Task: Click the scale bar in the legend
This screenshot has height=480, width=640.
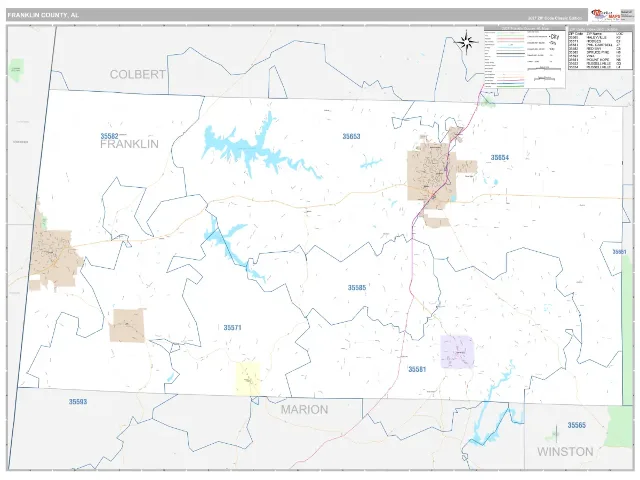Action: [544, 69]
